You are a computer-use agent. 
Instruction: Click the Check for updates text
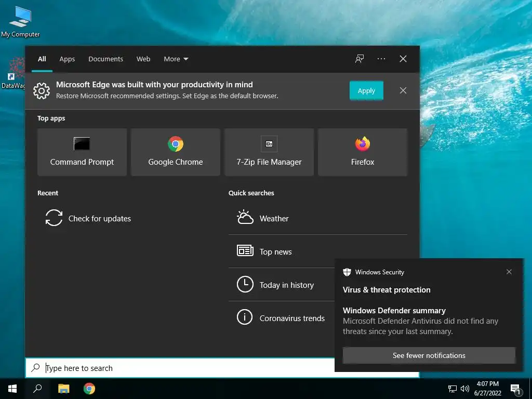click(x=99, y=219)
